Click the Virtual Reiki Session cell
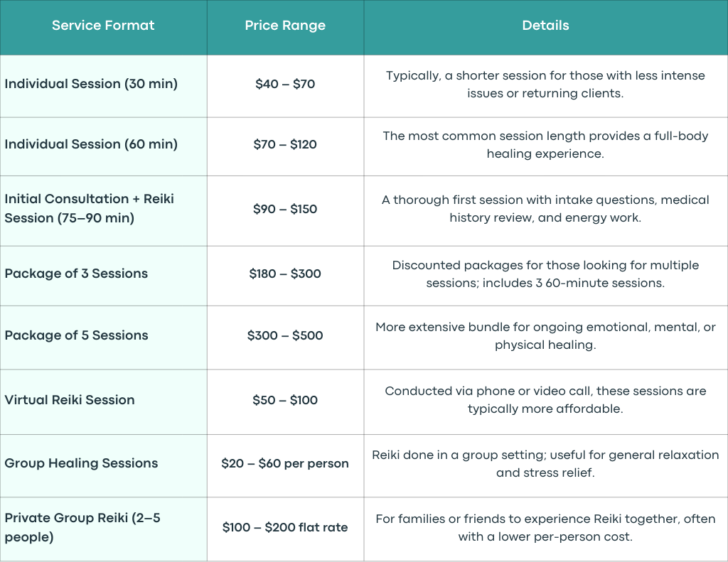 (103, 402)
